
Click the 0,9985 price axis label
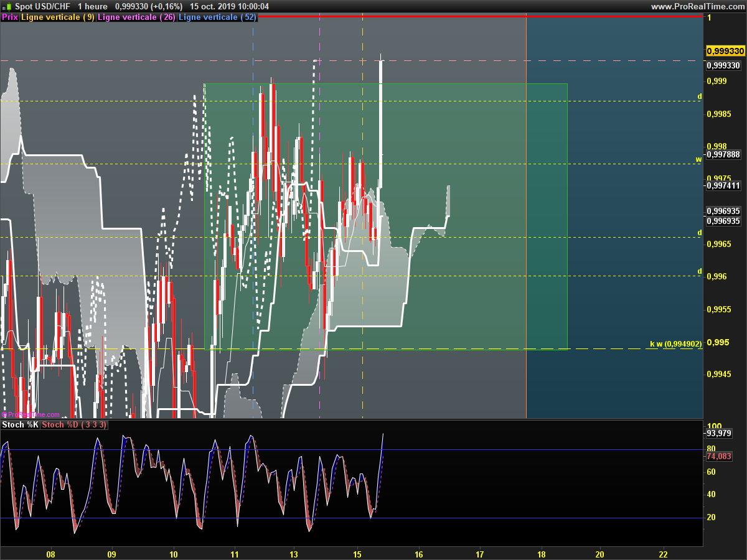click(718, 114)
